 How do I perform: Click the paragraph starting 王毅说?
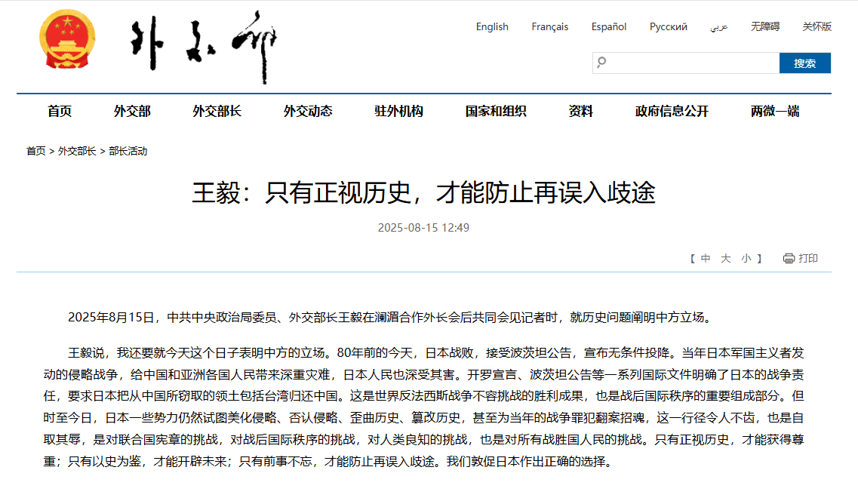(423, 407)
